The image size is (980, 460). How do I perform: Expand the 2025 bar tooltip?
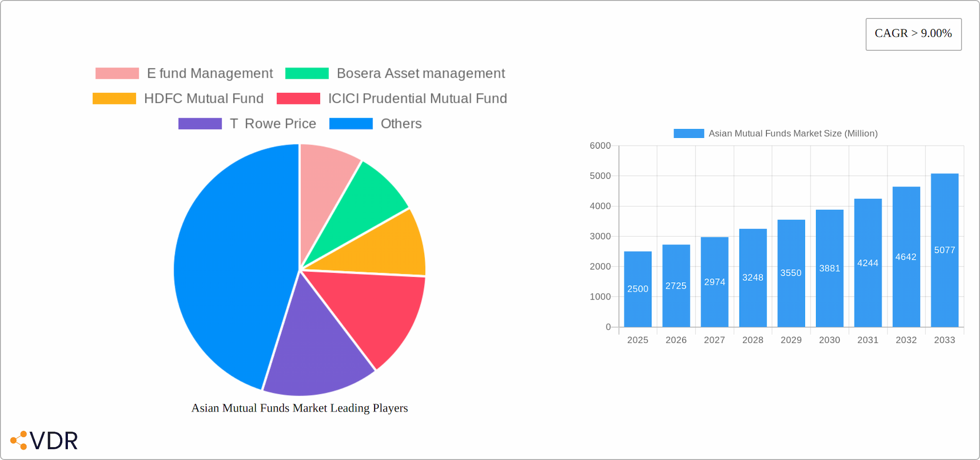click(x=638, y=288)
